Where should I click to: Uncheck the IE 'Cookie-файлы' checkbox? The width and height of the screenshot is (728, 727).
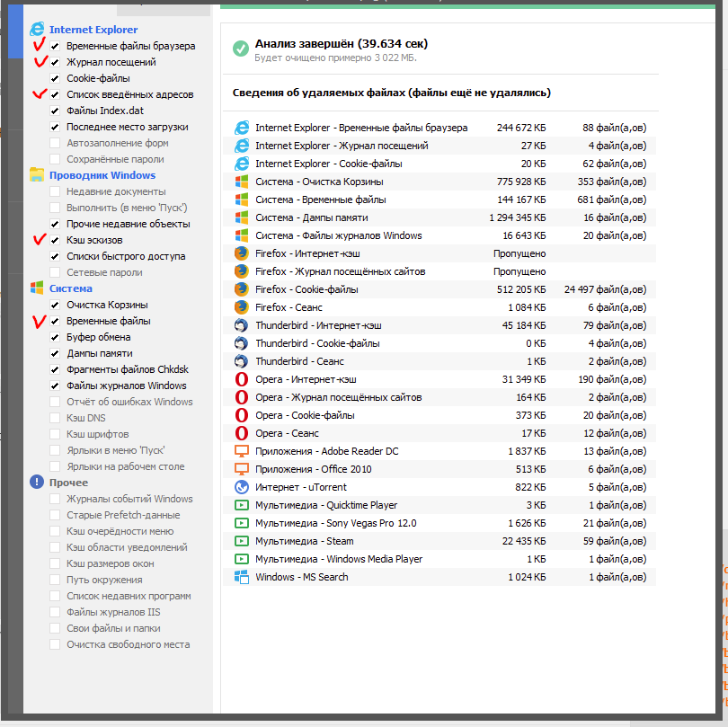[55, 78]
